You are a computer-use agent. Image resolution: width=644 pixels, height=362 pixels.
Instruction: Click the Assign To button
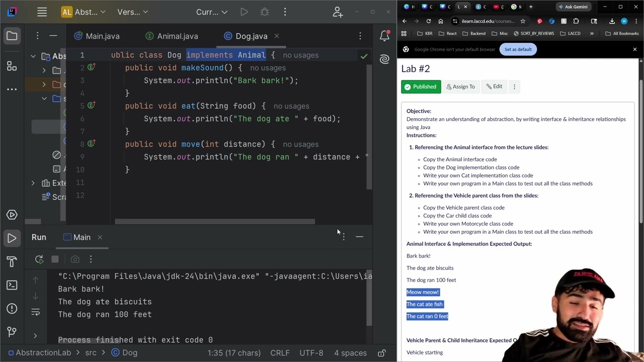click(x=460, y=86)
